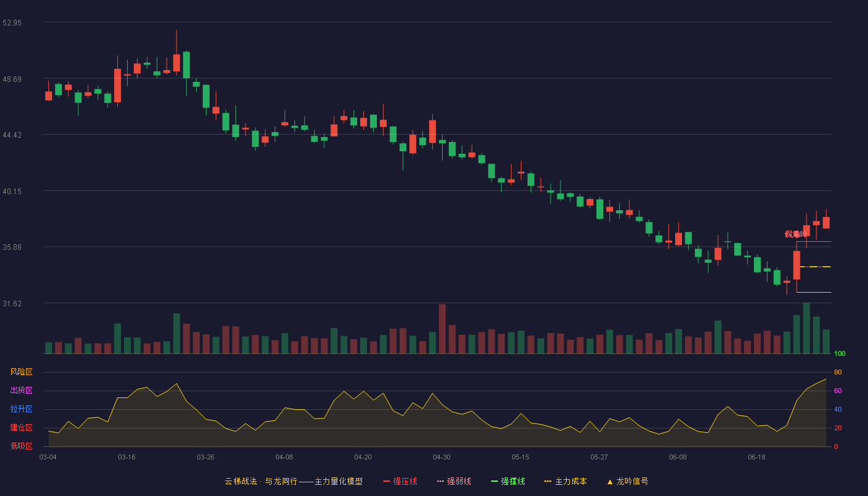
Task: Click the yellow dashed 主力成本 line on chart
Action: pyautogui.click(x=815, y=267)
